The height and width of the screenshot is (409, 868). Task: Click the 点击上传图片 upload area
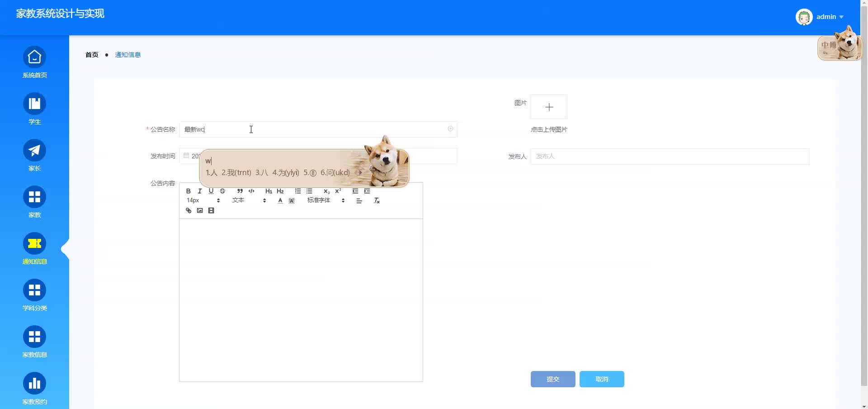(548, 107)
